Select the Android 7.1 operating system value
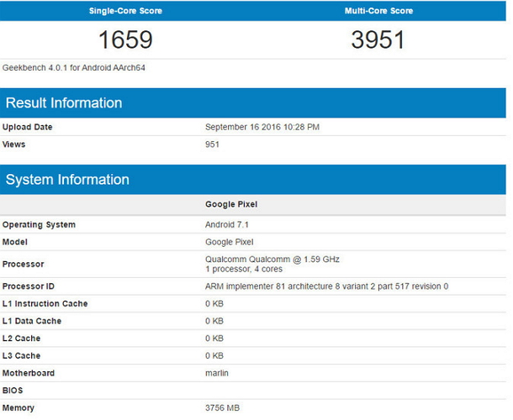 coord(228,224)
